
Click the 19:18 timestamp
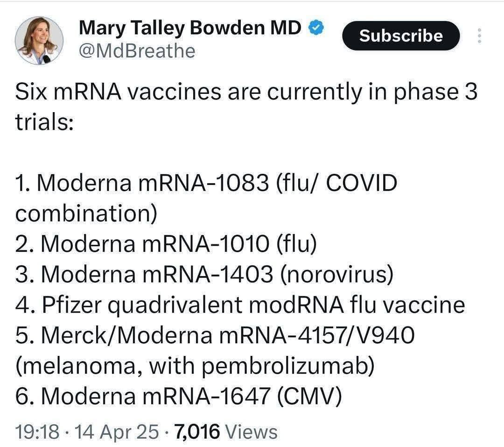37,431
